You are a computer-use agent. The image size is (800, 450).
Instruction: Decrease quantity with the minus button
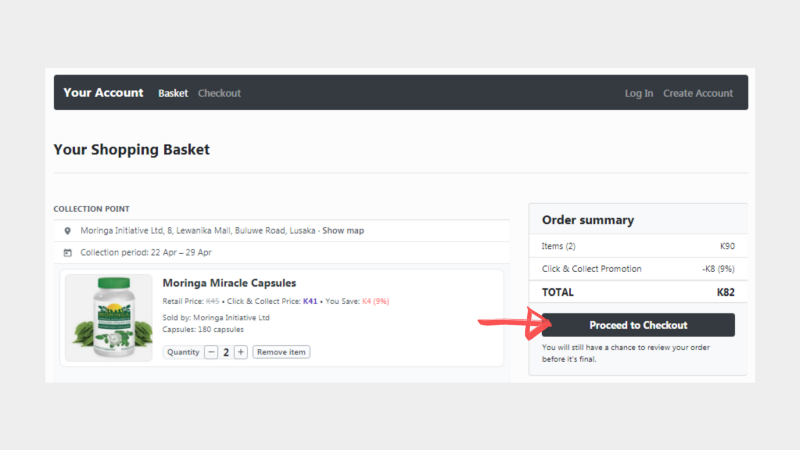(211, 352)
